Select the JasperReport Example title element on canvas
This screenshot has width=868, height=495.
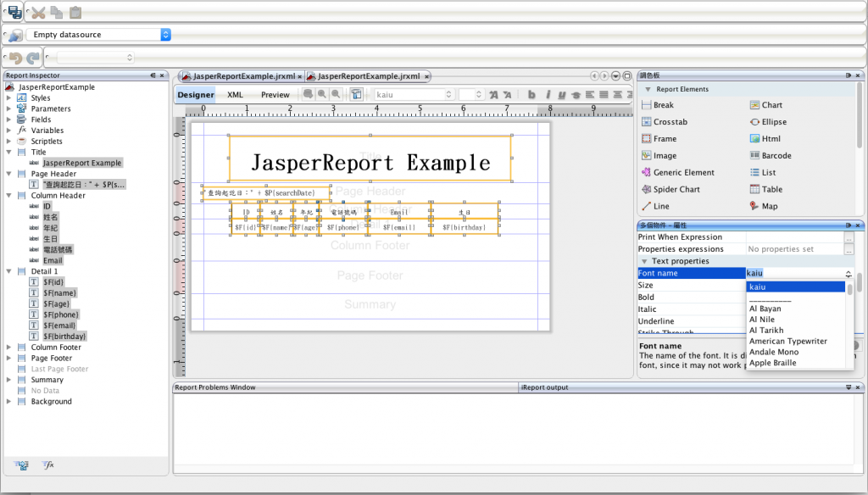pos(370,159)
